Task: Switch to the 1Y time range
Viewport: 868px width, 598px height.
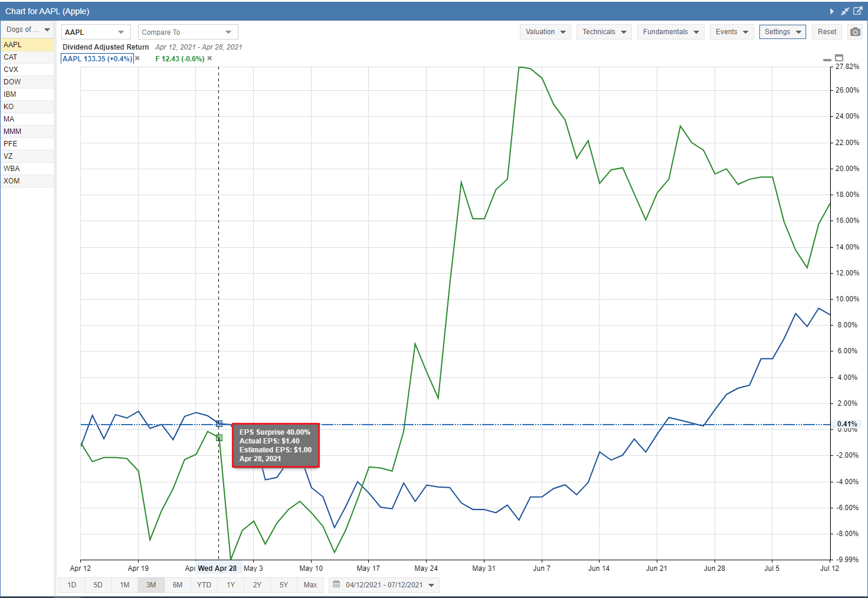Action: tap(231, 585)
